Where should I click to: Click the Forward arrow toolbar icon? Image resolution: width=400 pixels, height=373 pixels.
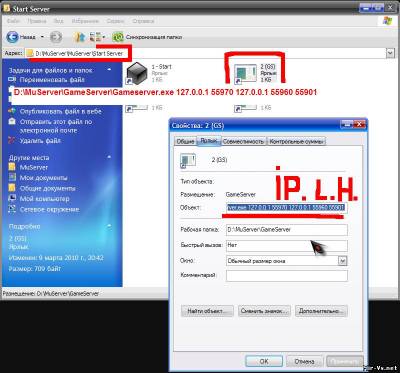pyautogui.click(x=56, y=37)
